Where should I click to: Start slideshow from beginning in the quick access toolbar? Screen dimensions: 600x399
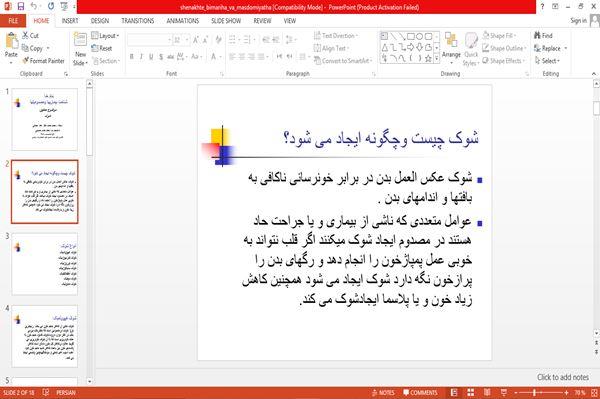click(x=64, y=7)
